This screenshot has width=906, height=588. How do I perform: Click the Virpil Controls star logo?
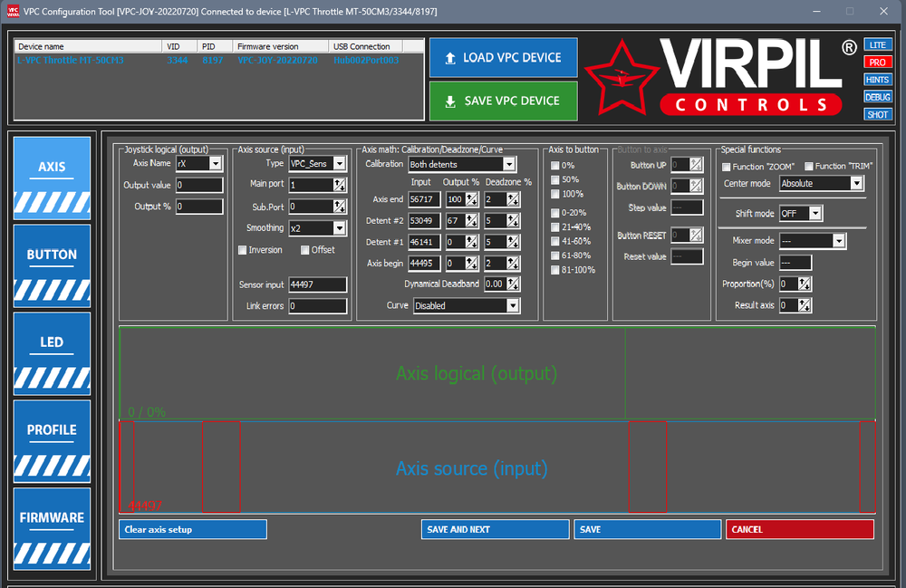pyautogui.click(x=622, y=78)
